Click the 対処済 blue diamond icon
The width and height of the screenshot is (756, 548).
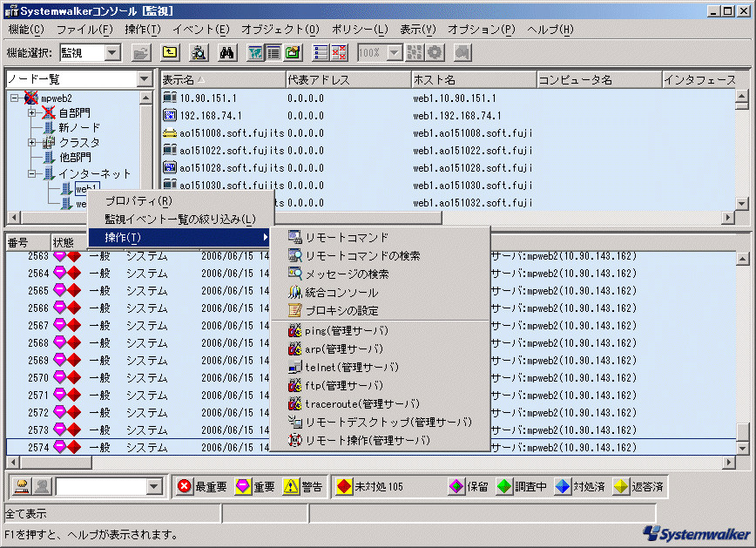click(563, 487)
